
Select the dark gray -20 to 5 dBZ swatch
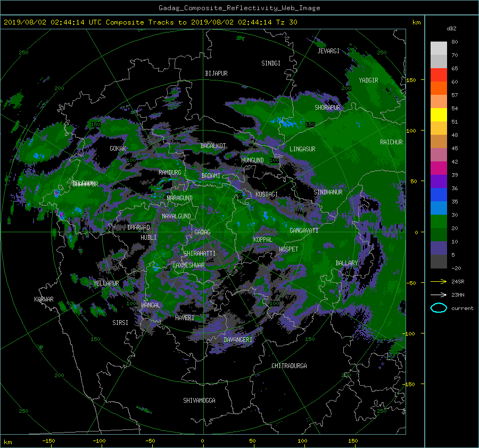point(439,262)
